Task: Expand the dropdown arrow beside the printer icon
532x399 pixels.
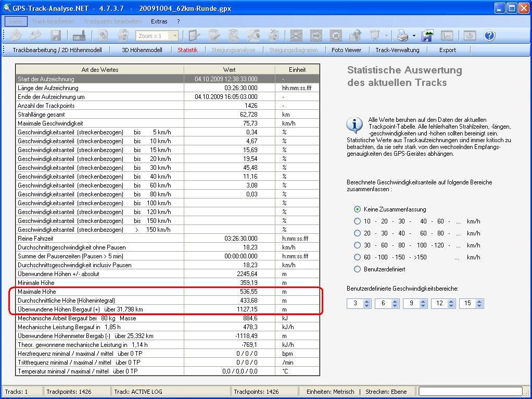Action: pos(414,36)
